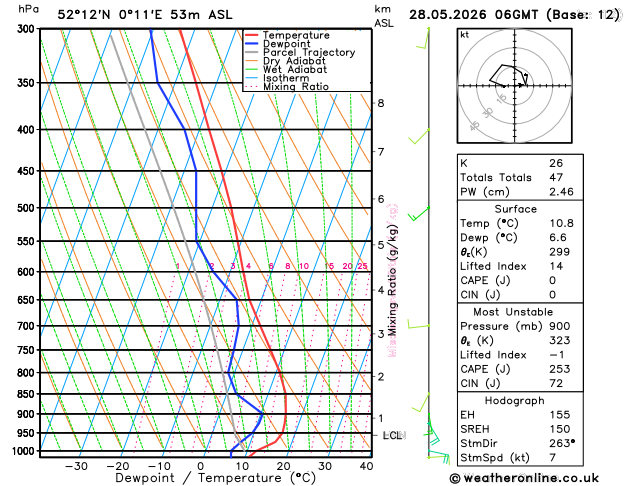The height and width of the screenshot is (486, 629).
Task: Click the Totals Totals value 47
Action: pyautogui.click(x=556, y=178)
